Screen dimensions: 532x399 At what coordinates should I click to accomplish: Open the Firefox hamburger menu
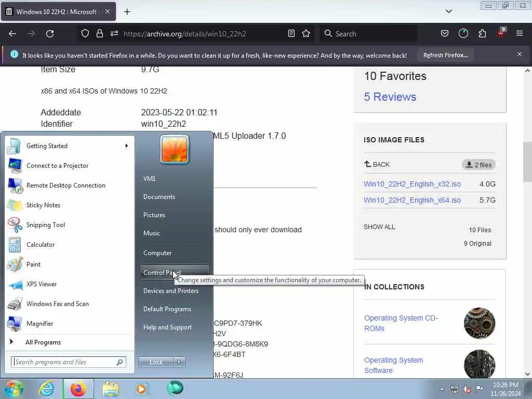tap(519, 34)
